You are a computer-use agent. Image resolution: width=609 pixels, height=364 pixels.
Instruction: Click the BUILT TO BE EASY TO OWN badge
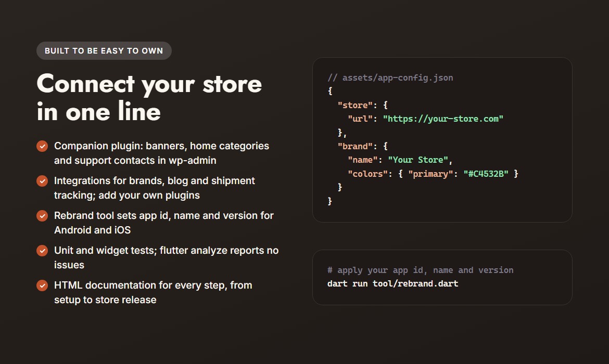pyautogui.click(x=104, y=51)
